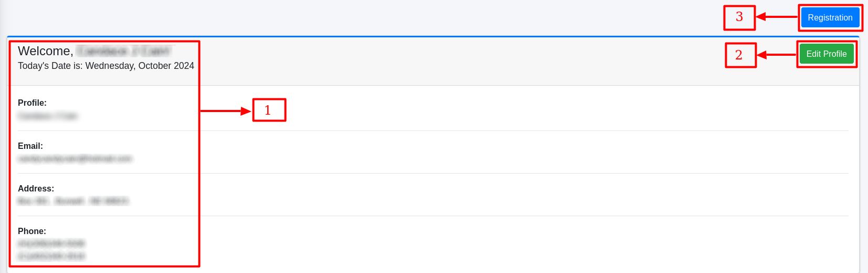868x273 pixels.
Task: Click the "Today's Date is" line
Action: tap(106, 66)
